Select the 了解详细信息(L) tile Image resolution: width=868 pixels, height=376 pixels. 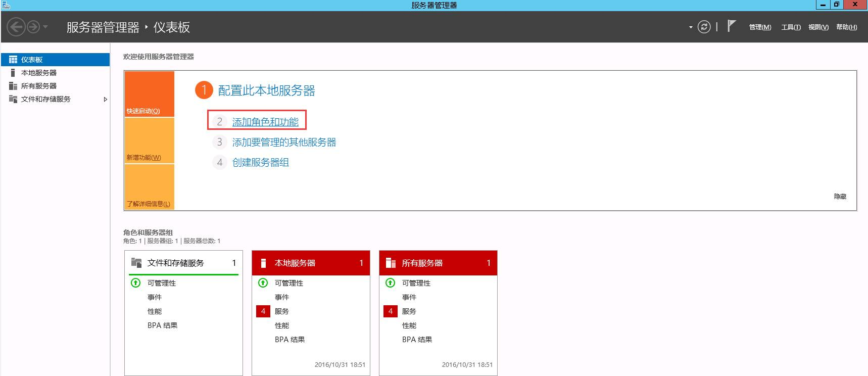click(x=149, y=187)
